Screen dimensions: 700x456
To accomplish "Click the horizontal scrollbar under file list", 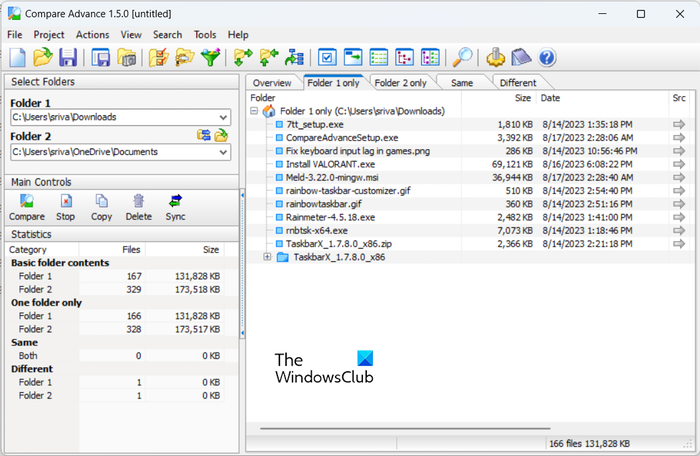I will click(x=400, y=429).
